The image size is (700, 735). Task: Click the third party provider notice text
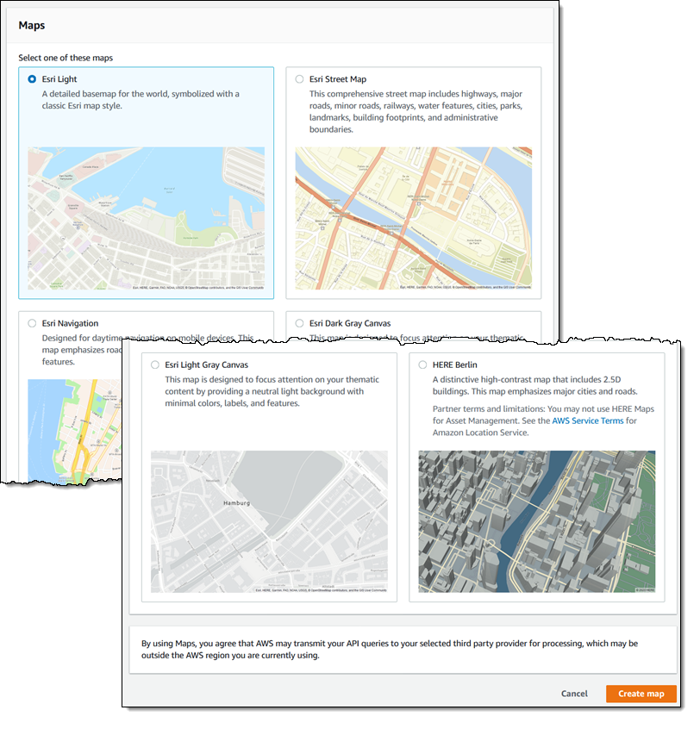pyautogui.click(x=388, y=649)
